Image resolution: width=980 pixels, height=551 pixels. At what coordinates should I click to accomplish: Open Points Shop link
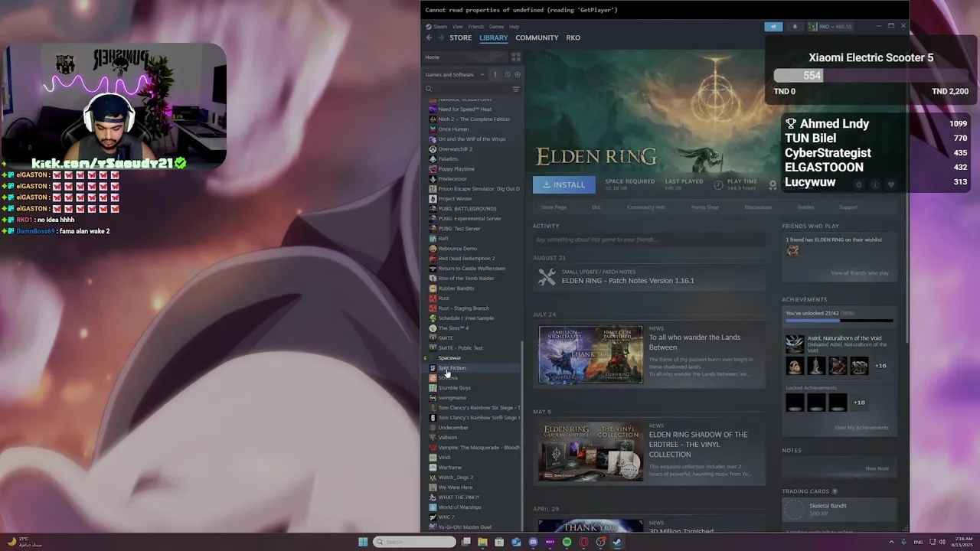click(705, 207)
